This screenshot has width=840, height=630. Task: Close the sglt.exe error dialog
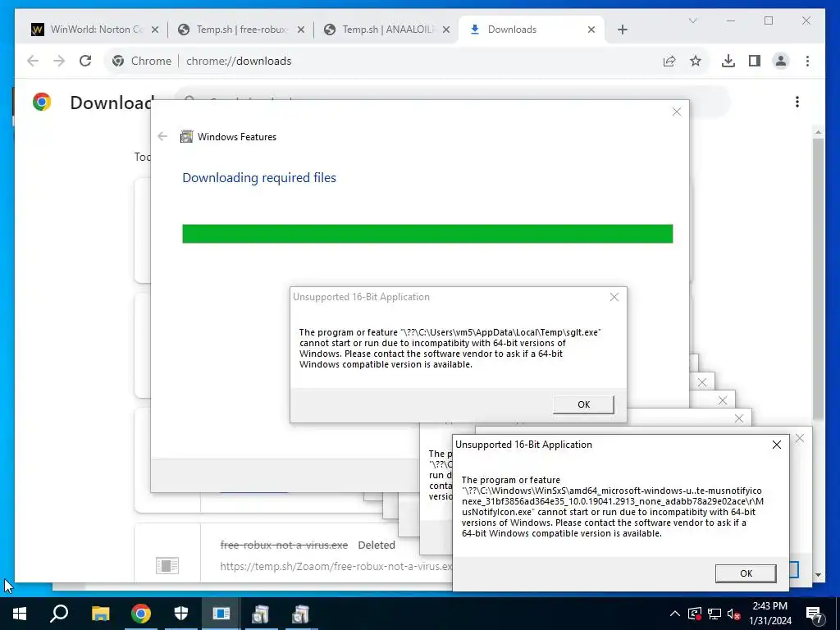point(614,297)
